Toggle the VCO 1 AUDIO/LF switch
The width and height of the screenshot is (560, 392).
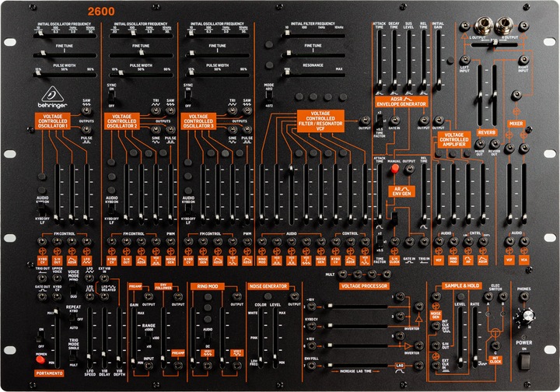(42, 209)
